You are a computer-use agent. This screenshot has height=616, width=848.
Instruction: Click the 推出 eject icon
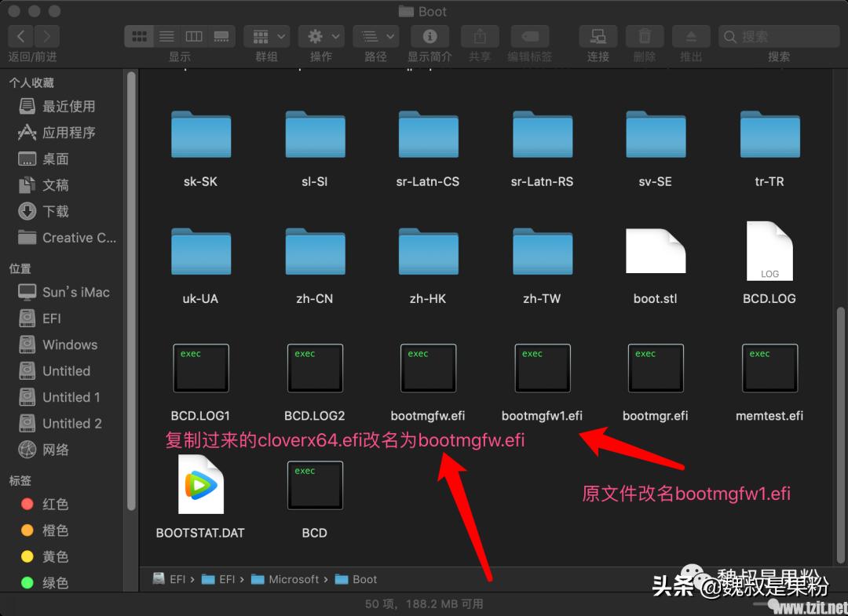click(690, 36)
